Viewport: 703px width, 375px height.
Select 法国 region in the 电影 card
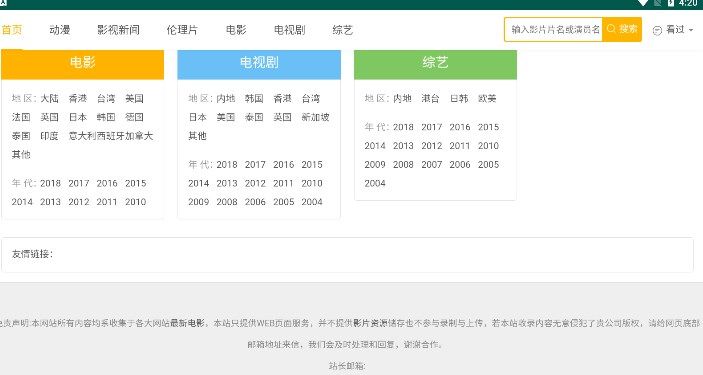(x=21, y=117)
